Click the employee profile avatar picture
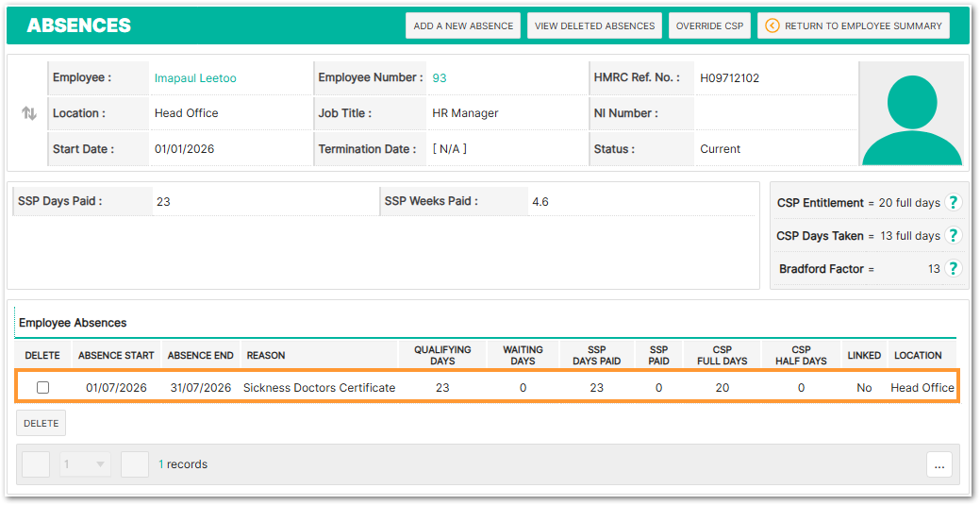Screen dimensions: 980x505 click(x=912, y=113)
